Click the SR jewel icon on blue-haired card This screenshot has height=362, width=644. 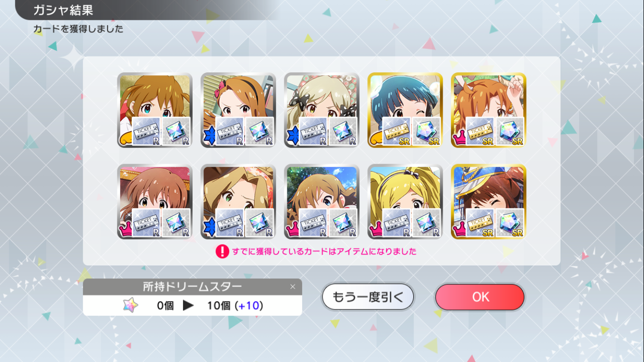tap(427, 131)
